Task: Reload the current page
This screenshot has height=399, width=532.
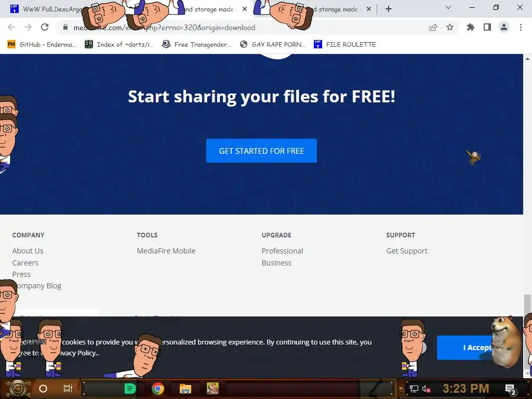Action: pyautogui.click(x=45, y=27)
